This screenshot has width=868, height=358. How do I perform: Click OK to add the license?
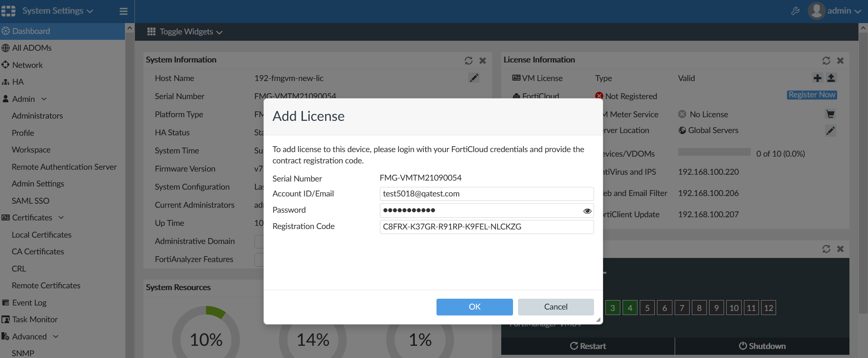pos(474,307)
